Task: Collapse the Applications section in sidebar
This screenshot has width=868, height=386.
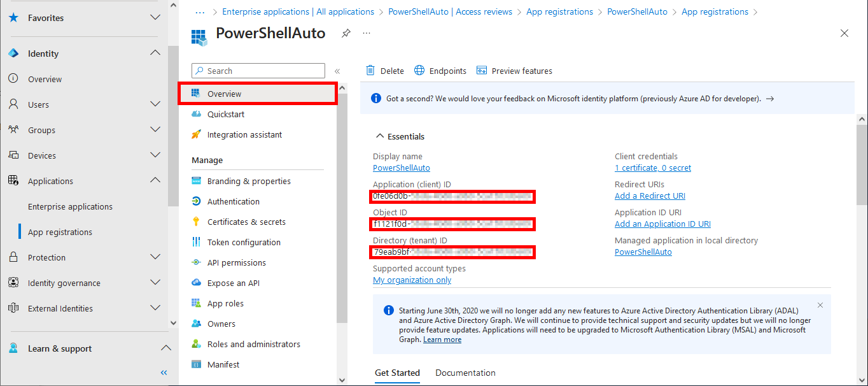Action: pos(155,180)
